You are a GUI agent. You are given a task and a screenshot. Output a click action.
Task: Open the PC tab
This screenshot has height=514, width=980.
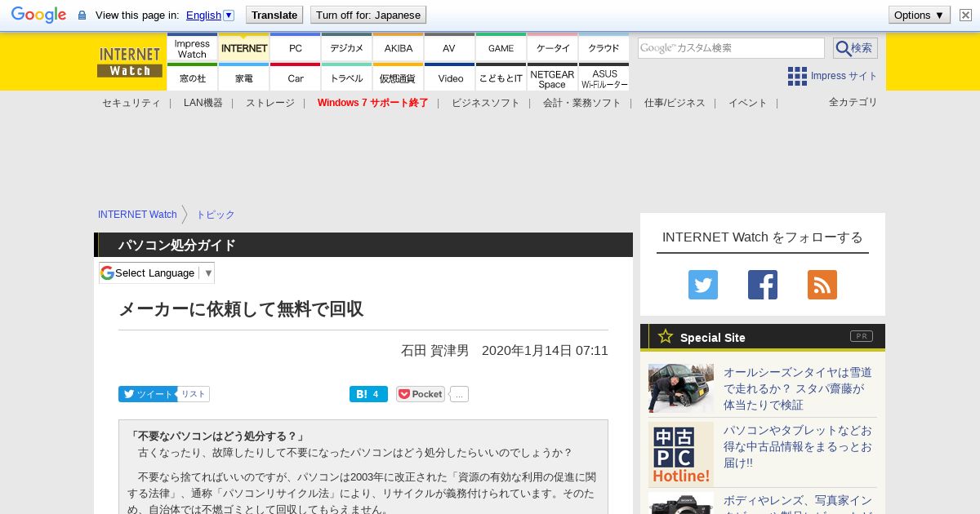pos(296,48)
